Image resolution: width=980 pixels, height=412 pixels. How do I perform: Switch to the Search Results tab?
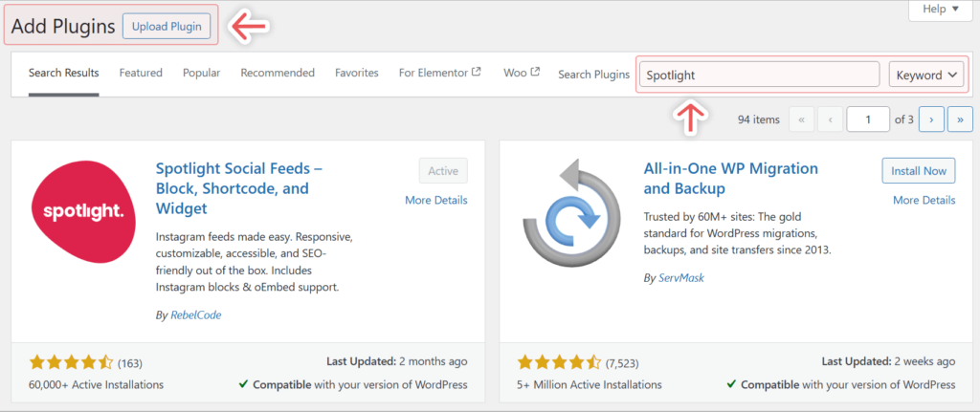[64, 73]
